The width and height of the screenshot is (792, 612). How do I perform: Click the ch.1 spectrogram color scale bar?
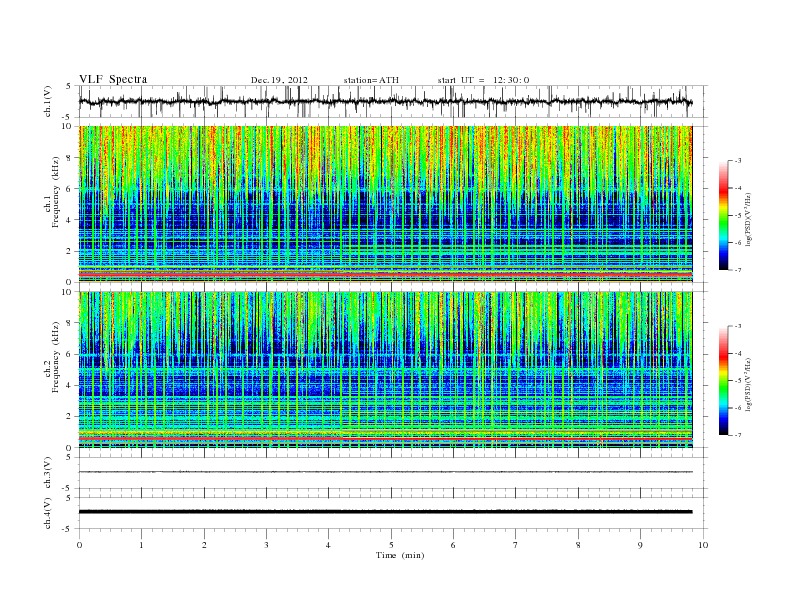pyautogui.click(x=723, y=215)
